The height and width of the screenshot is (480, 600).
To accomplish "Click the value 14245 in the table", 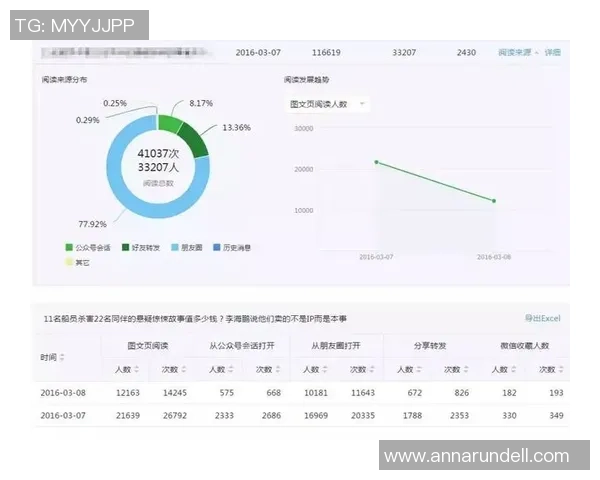I will 175,393.
